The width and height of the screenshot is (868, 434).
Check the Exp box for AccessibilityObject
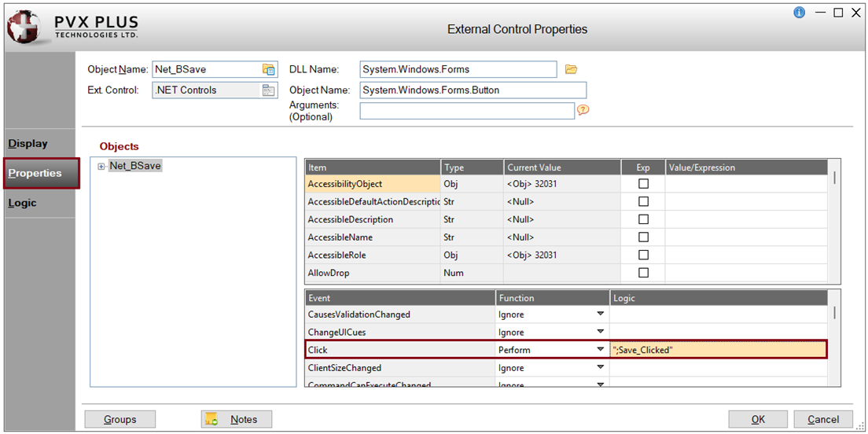tap(643, 184)
